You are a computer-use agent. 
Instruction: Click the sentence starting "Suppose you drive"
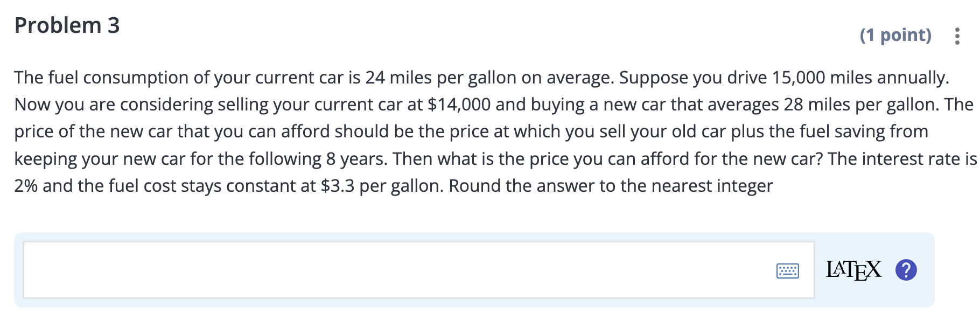(784, 78)
